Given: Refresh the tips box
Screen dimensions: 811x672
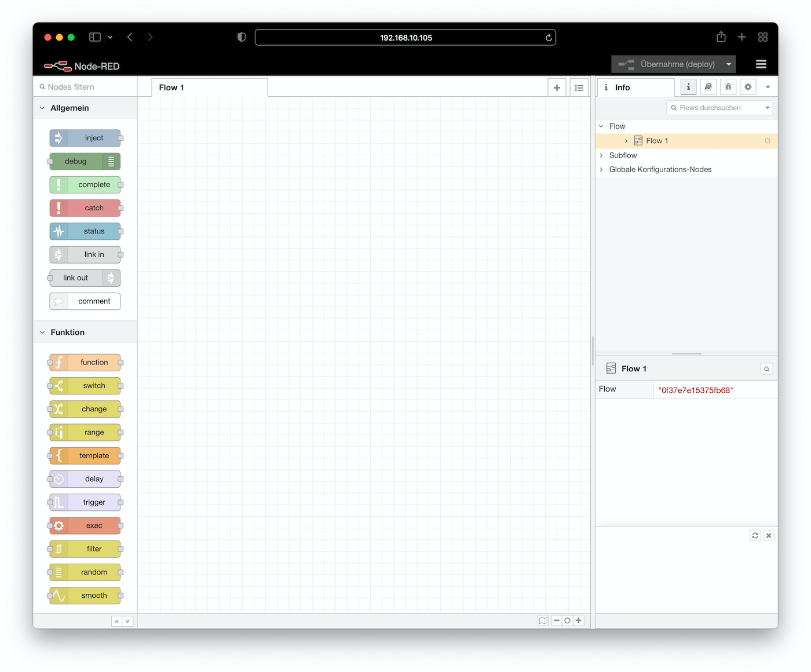Looking at the screenshot, I should point(755,536).
